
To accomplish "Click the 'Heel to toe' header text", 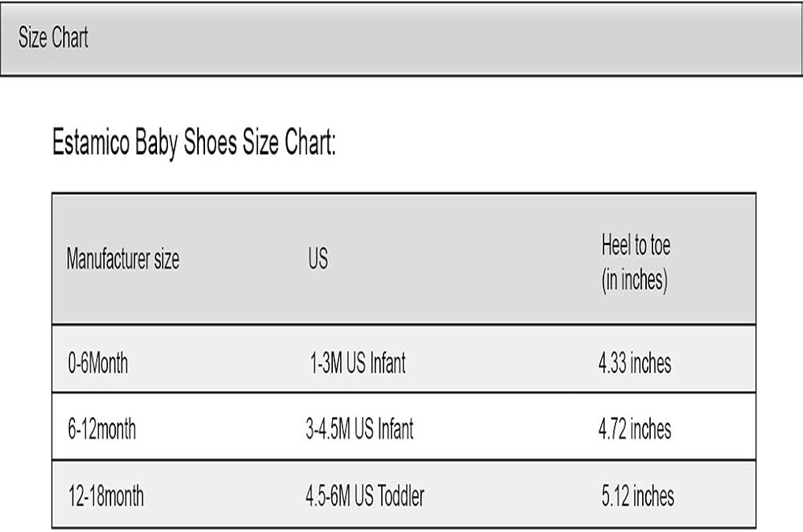I will 635,246.
